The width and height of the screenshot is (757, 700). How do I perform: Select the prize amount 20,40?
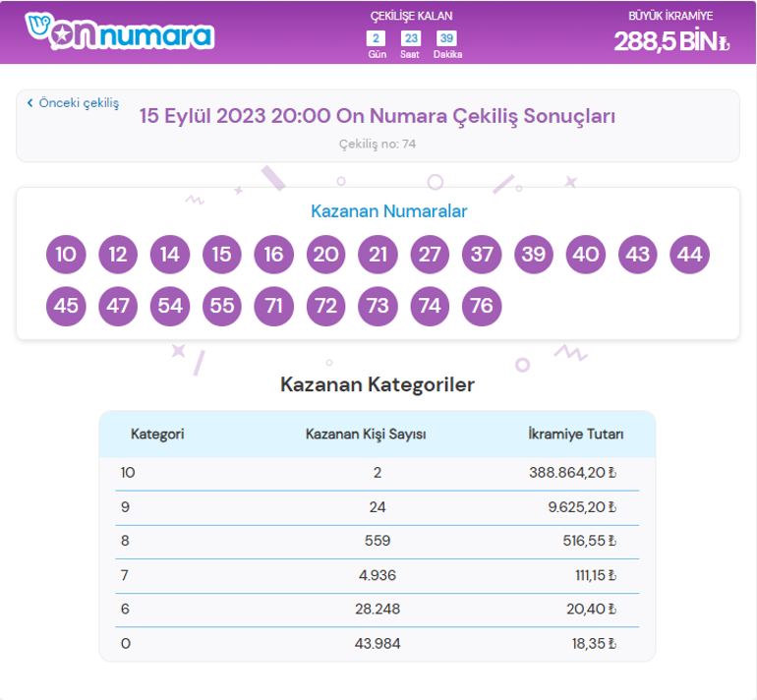(592, 610)
